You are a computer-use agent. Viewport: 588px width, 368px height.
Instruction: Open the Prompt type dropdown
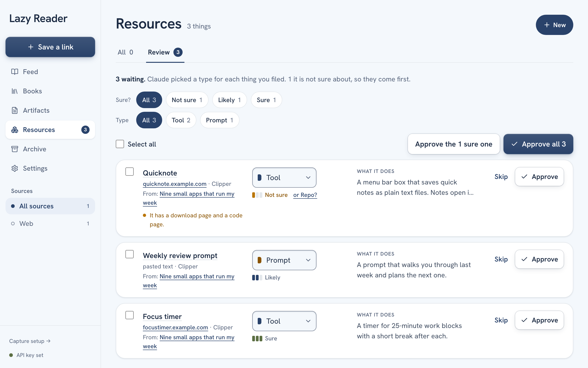[284, 260]
